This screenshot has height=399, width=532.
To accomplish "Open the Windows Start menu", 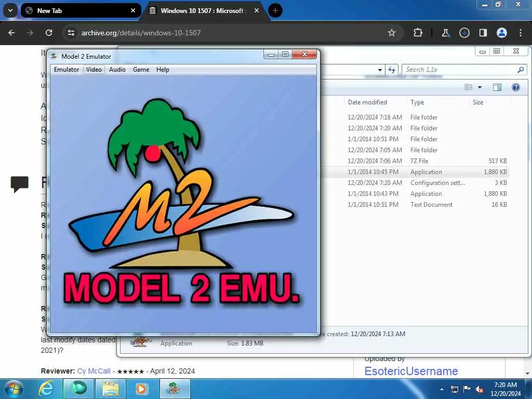I will 14,389.
